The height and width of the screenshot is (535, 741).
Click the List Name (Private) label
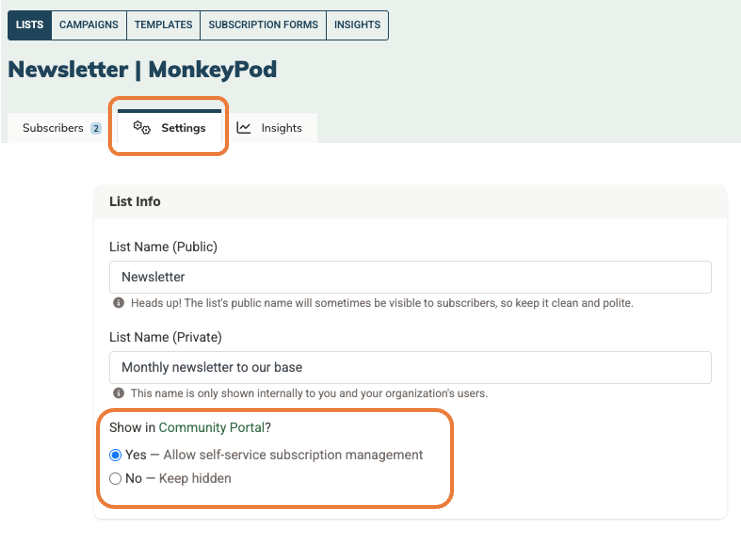pyautogui.click(x=165, y=337)
